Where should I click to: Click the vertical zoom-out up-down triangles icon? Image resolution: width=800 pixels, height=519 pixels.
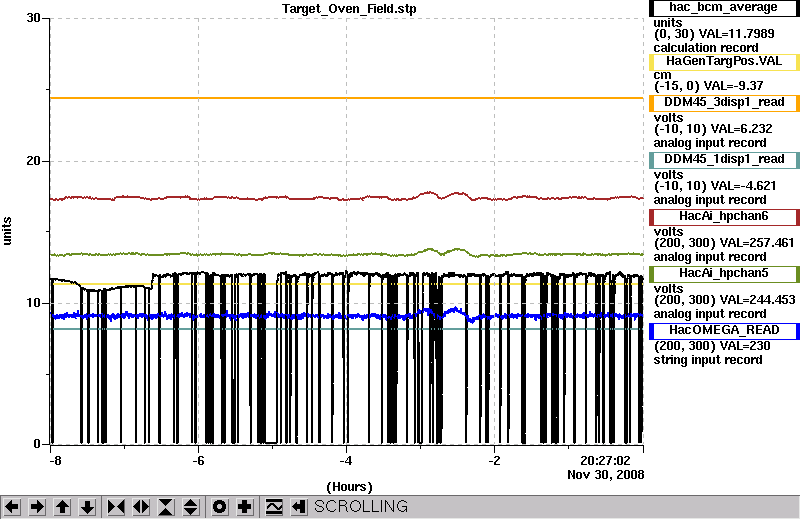point(191,507)
